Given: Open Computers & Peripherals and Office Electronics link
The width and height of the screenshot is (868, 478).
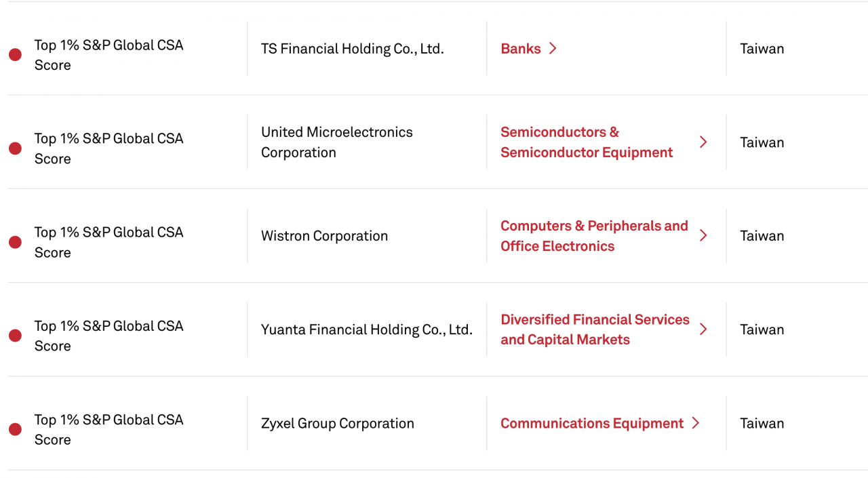Looking at the screenshot, I should pyautogui.click(x=594, y=236).
